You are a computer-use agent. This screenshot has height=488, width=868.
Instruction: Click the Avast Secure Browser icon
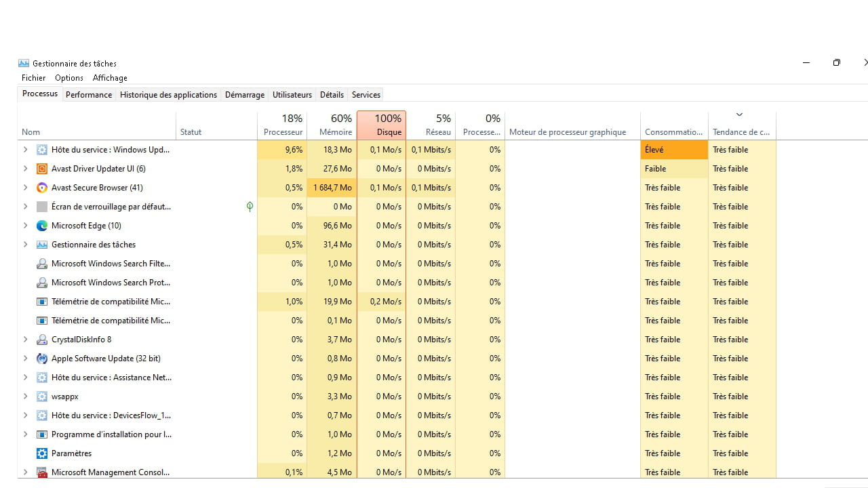point(42,188)
